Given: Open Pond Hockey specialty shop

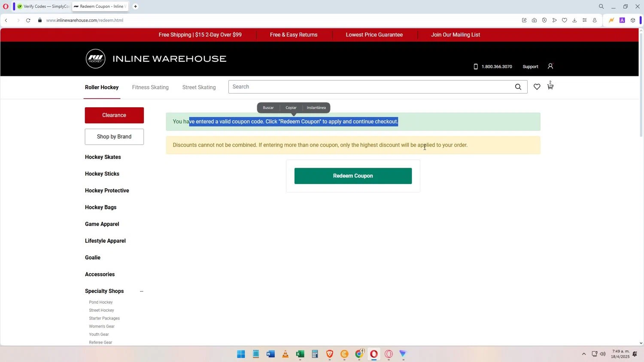Looking at the screenshot, I should 101,302.
